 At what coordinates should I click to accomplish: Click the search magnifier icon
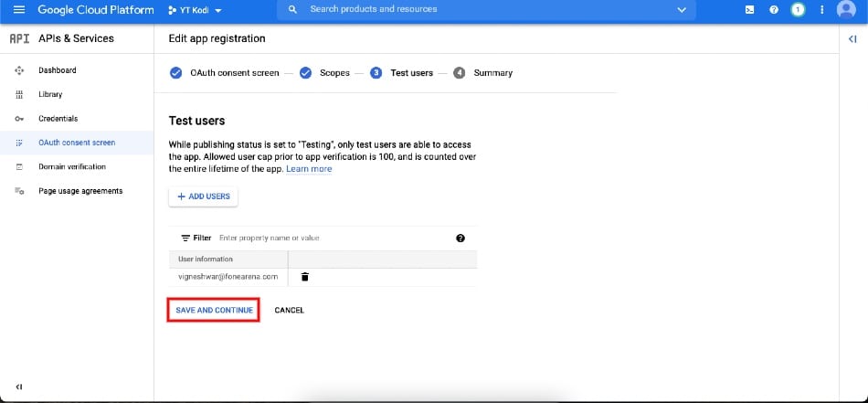(293, 9)
